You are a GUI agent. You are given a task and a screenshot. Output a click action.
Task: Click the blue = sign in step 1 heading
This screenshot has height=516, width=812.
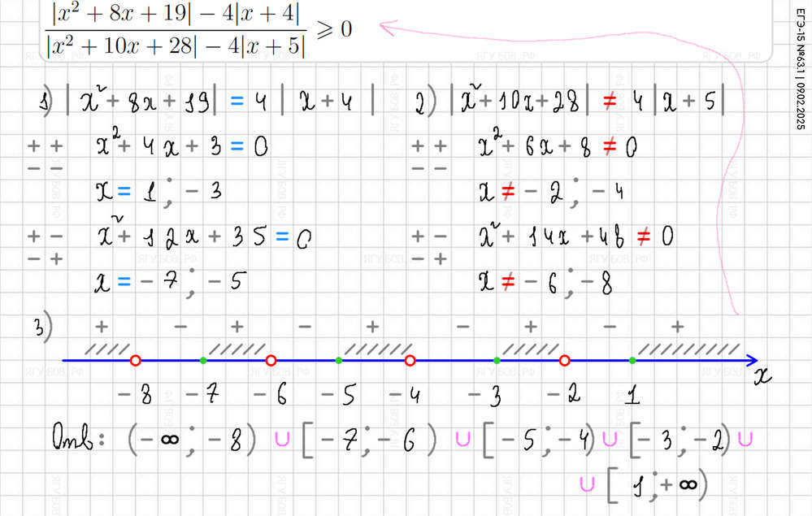[237, 103]
